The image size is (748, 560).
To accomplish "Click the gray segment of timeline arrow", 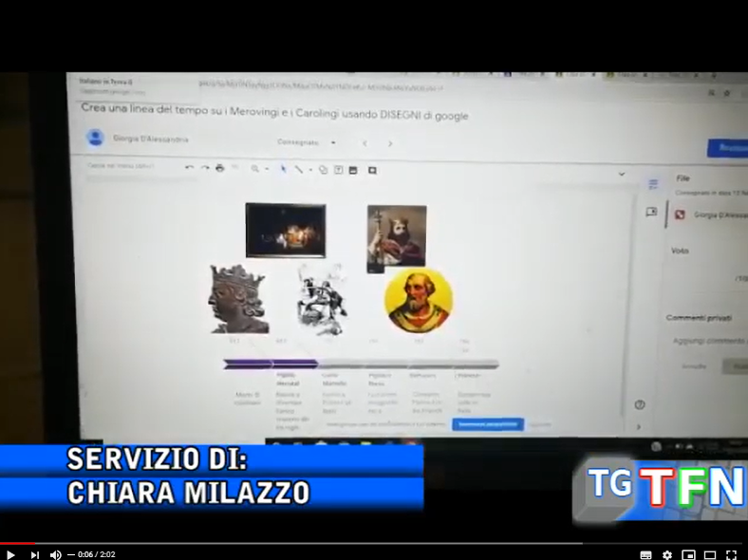I will [x=408, y=364].
